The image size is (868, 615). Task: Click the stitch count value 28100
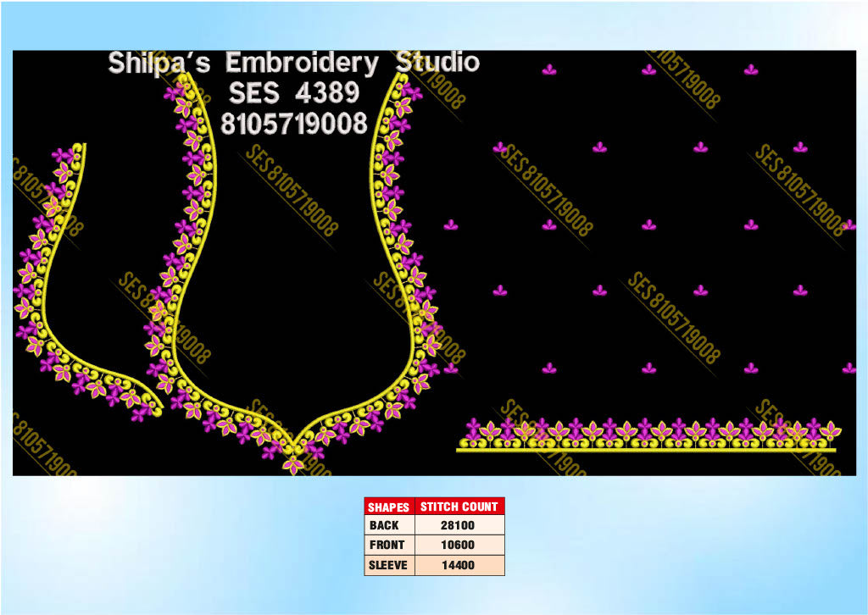point(458,525)
